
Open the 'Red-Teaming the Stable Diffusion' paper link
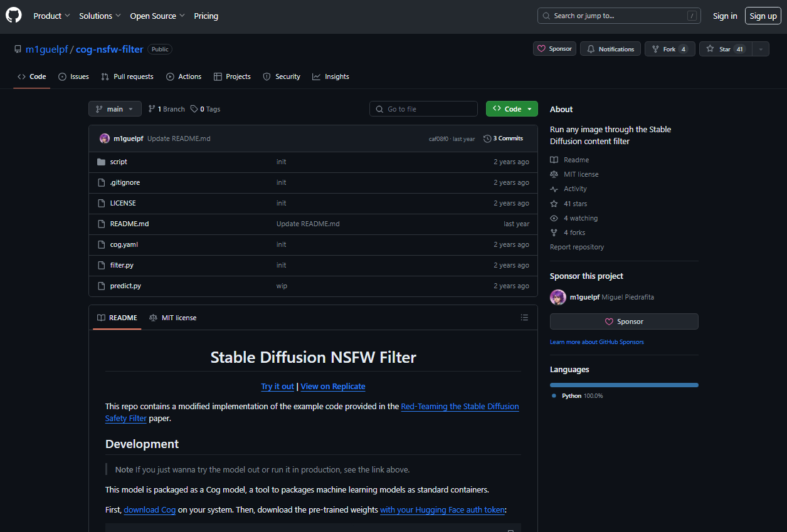460,407
